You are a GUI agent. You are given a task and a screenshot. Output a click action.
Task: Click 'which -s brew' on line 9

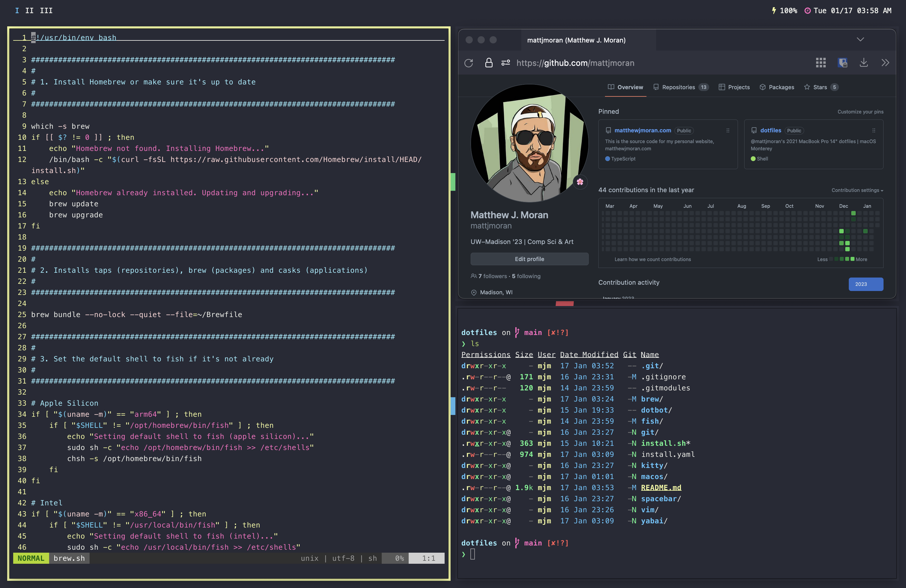[60, 126]
